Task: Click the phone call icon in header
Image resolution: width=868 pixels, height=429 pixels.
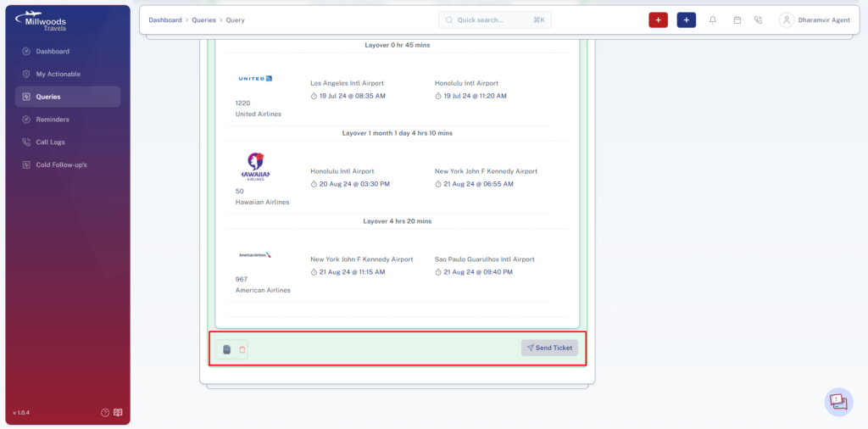Action: click(x=759, y=20)
